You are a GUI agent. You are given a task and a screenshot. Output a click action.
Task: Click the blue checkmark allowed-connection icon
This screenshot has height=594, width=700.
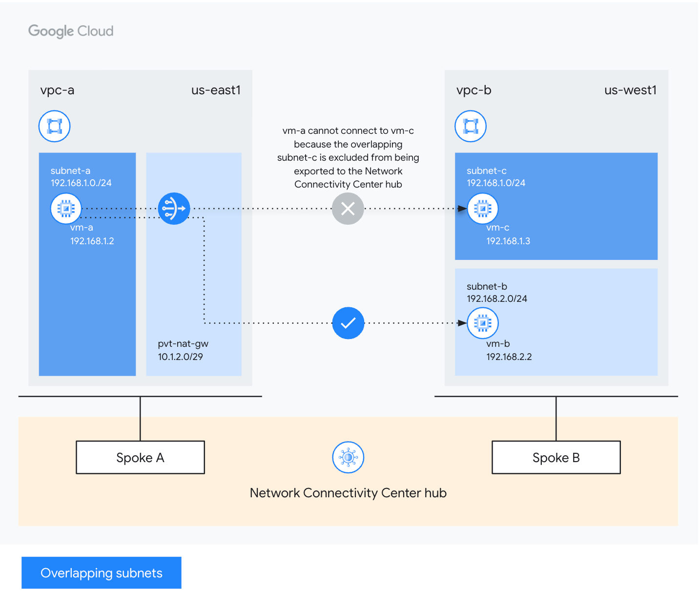click(348, 323)
